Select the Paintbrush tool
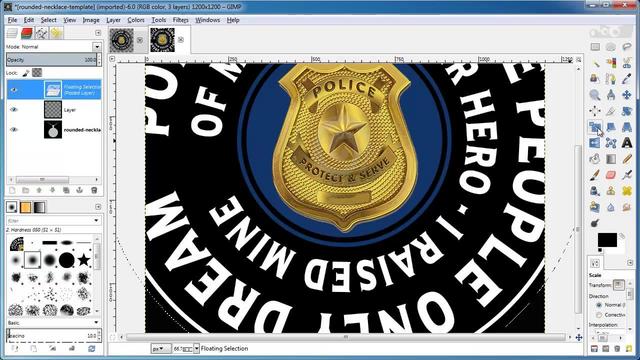Screen dimensions: 640x360 tap(595, 175)
